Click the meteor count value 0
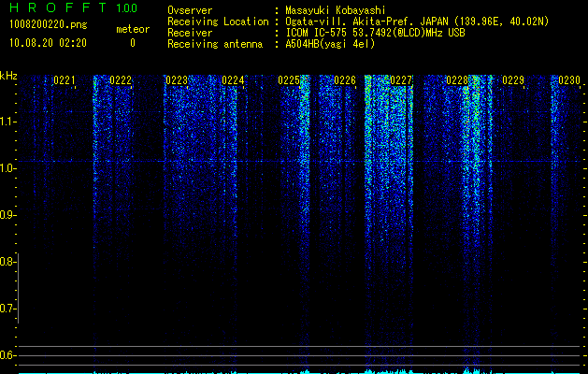The height and width of the screenshot is (374, 588). pyautogui.click(x=133, y=43)
